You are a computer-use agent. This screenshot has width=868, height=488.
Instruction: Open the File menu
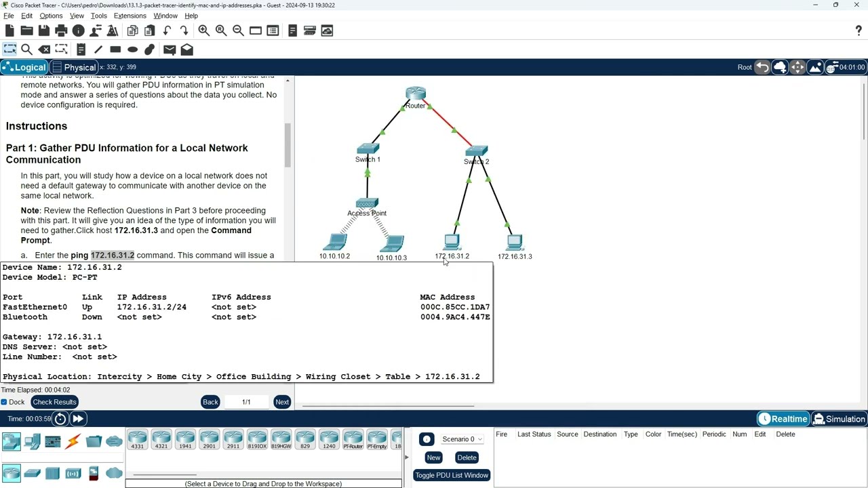pyautogui.click(x=9, y=16)
